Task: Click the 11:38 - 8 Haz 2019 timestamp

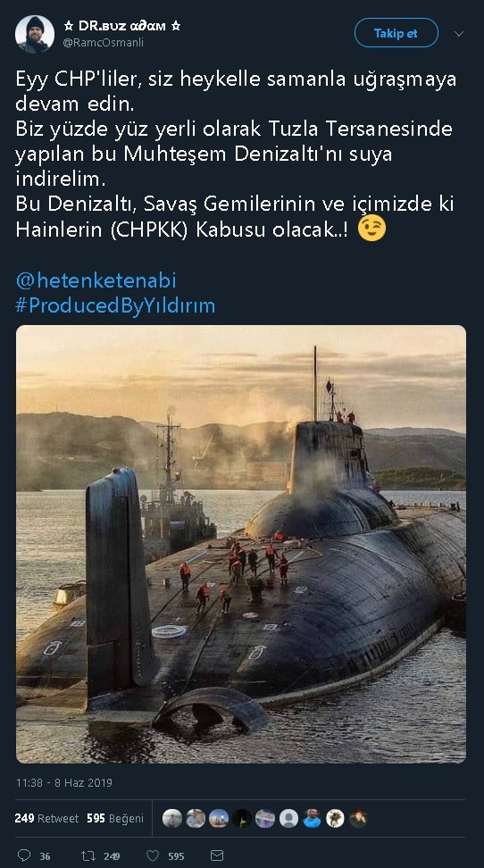Action: tap(63, 783)
